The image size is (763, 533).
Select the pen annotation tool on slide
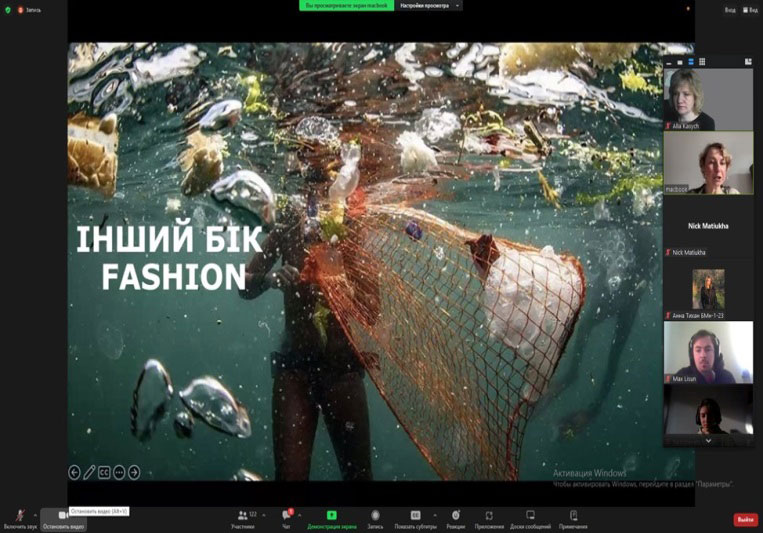tap(89, 472)
